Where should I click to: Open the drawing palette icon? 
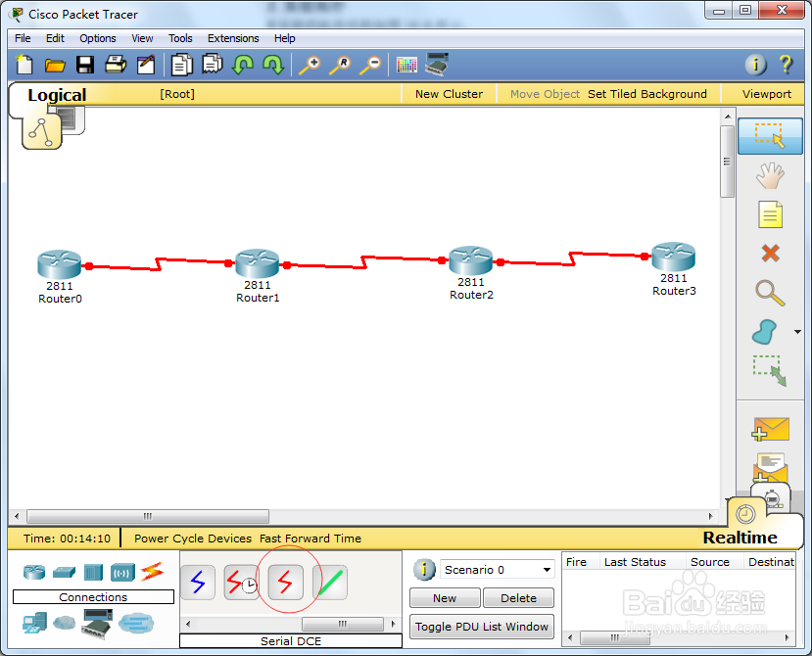(406, 65)
